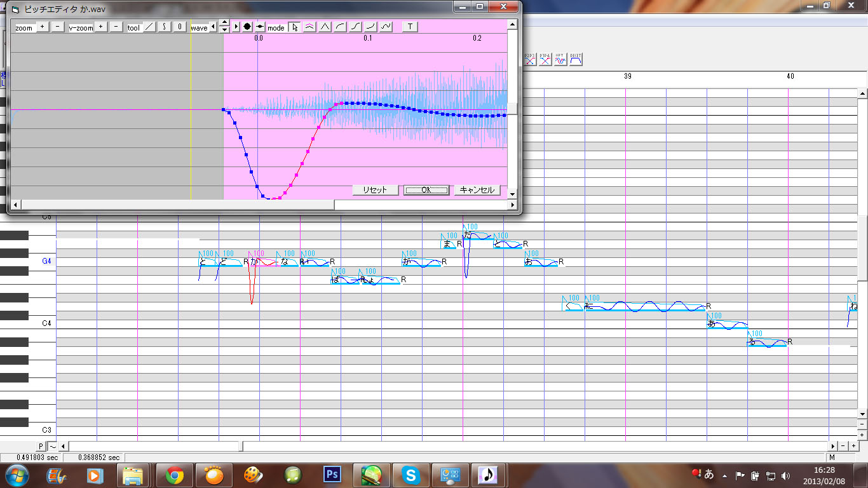This screenshot has height=488, width=868.
Task: Click the zoom minus button in pitch editor
Action: point(57,27)
